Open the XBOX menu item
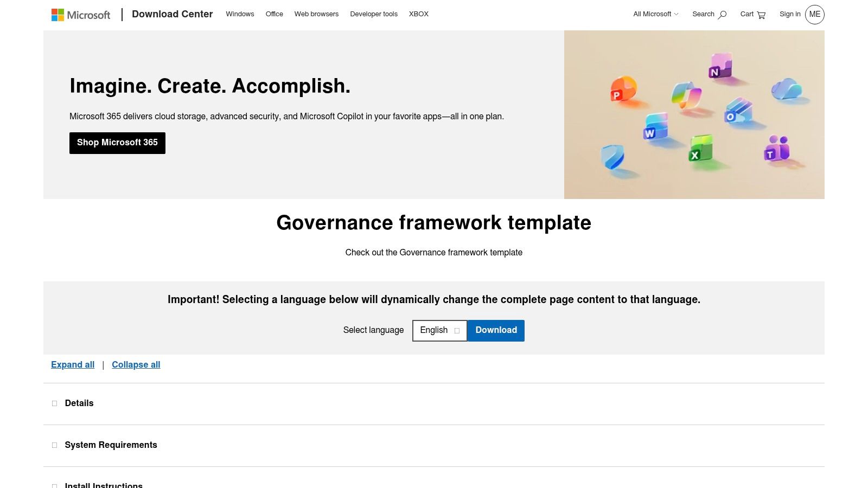 click(419, 15)
